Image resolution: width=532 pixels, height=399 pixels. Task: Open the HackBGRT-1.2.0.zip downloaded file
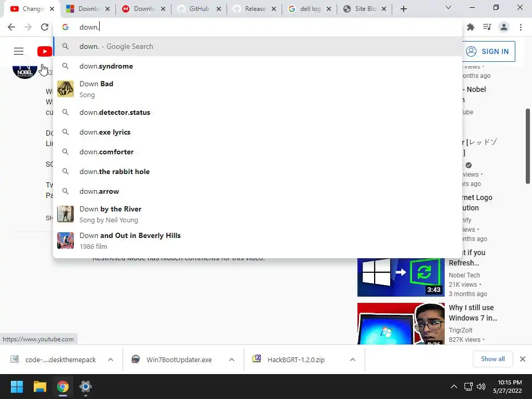pos(296,360)
